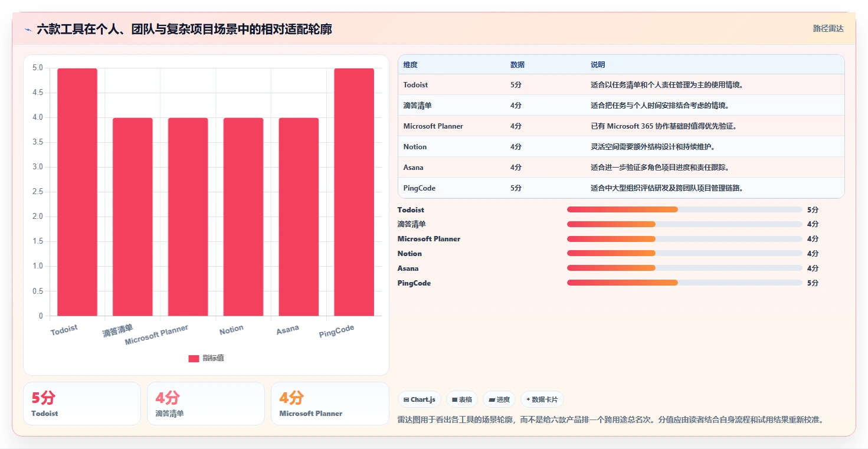The image size is (868, 449).
Task: Click the Todoist bar in the chart
Action: pyautogui.click(x=77, y=192)
